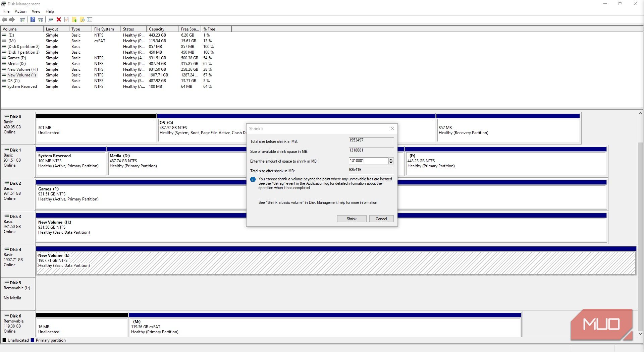
Task: Click the info icon in Shrink dialog
Action: [x=253, y=179]
